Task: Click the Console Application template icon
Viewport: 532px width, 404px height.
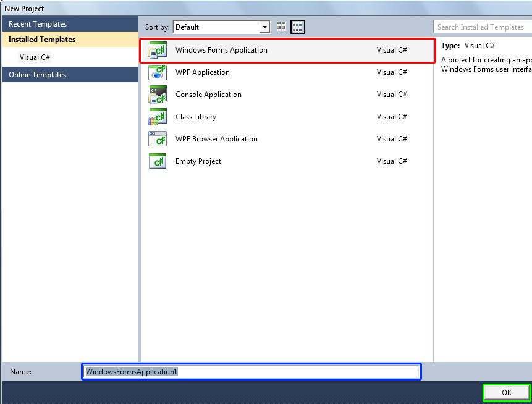Action: 158,95
